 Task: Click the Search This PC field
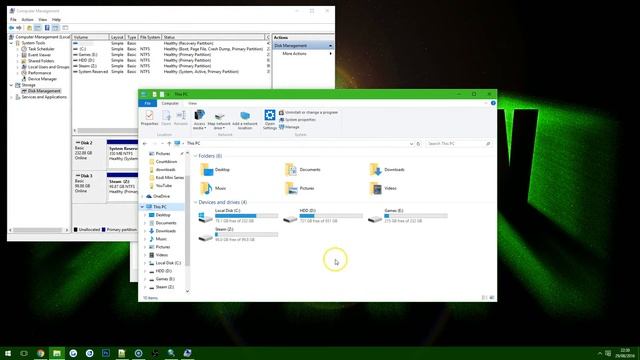[458, 144]
